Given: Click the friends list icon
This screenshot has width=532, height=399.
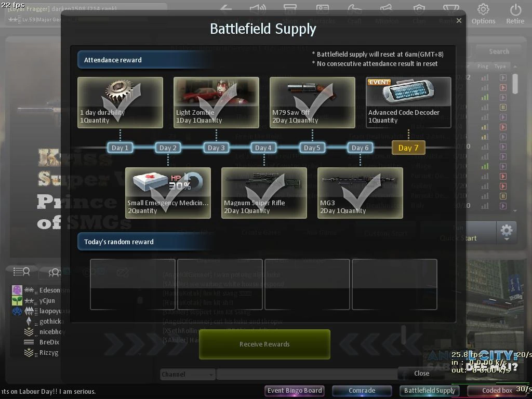Looking at the screenshot, I should point(21,271).
